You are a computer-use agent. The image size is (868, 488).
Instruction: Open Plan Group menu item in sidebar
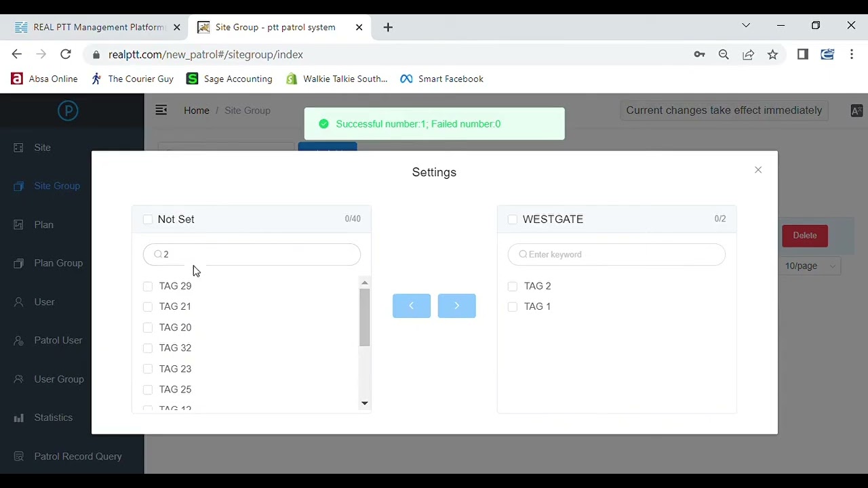58,263
